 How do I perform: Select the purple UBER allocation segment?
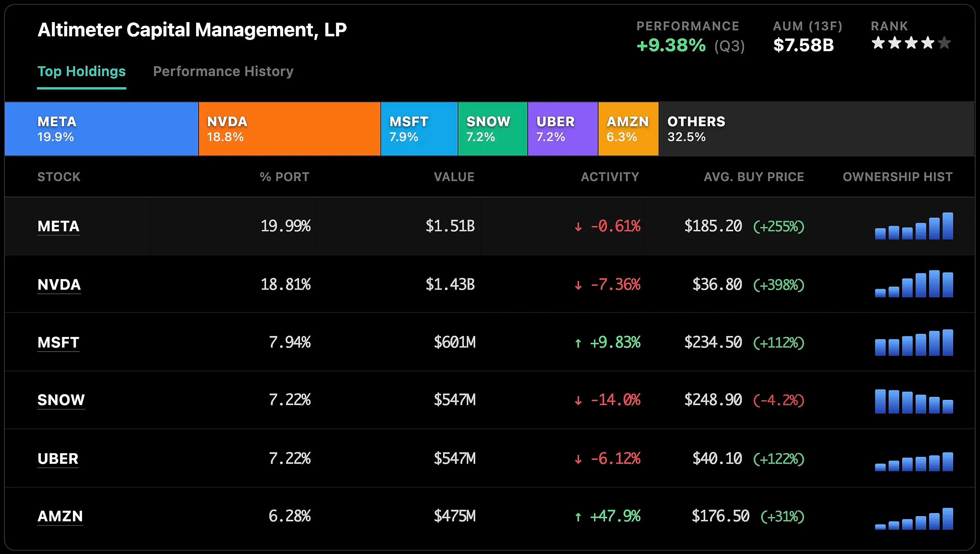click(x=563, y=129)
